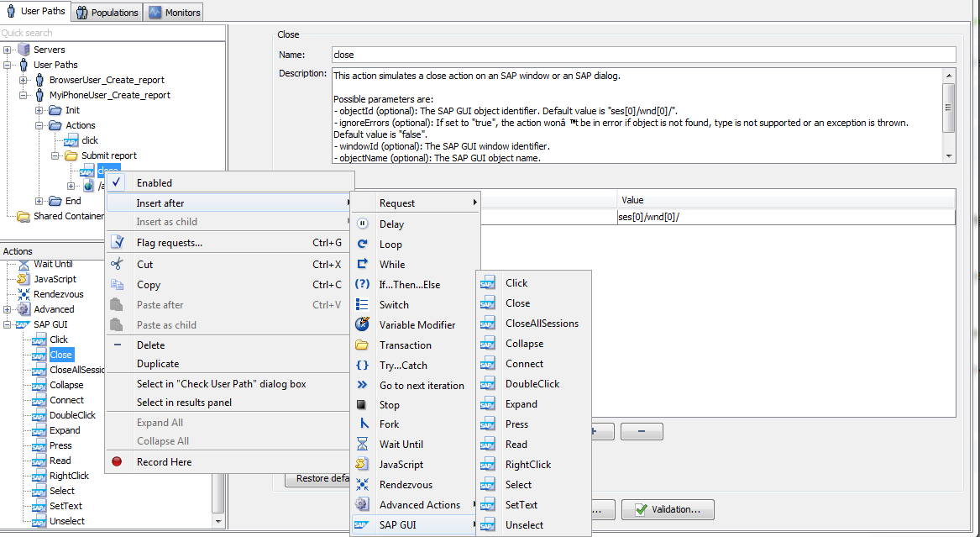Screen dimensions: 980x537
Task: Click the Variable Modifier icon
Action: pos(363,324)
